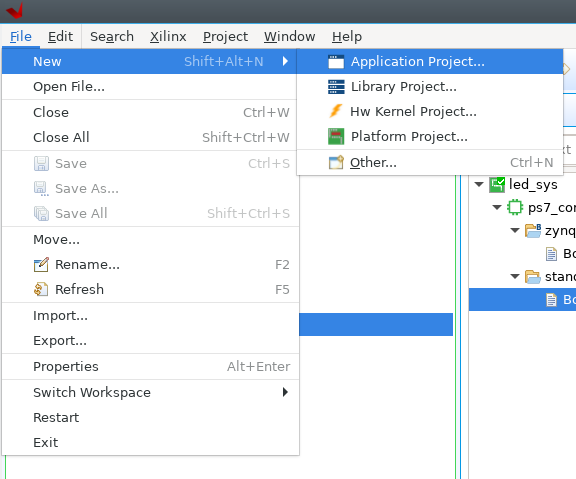The height and width of the screenshot is (479, 576).
Task: Click the document icon under zynq folder
Action: (x=551, y=254)
